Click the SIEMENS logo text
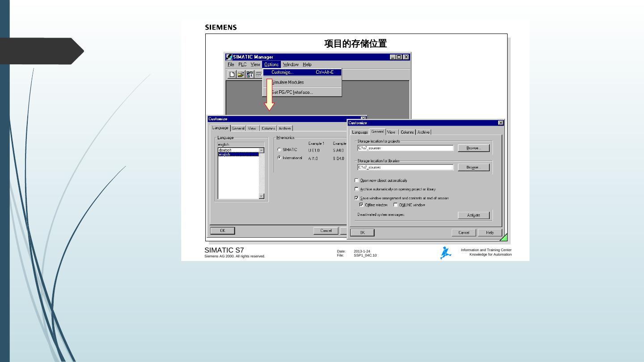 [x=221, y=27]
